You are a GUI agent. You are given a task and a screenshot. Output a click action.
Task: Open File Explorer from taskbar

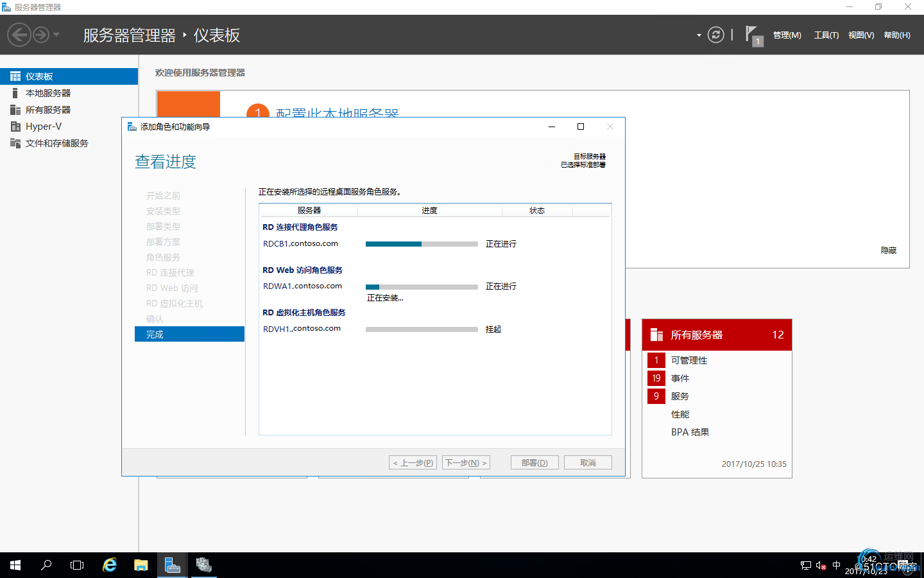[x=141, y=565]
